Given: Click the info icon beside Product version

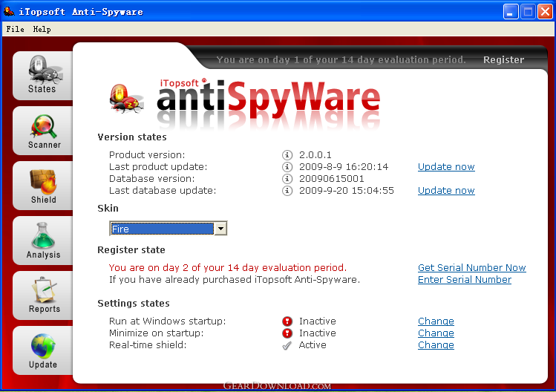Looking at the screenshot, I should point(287,155).
